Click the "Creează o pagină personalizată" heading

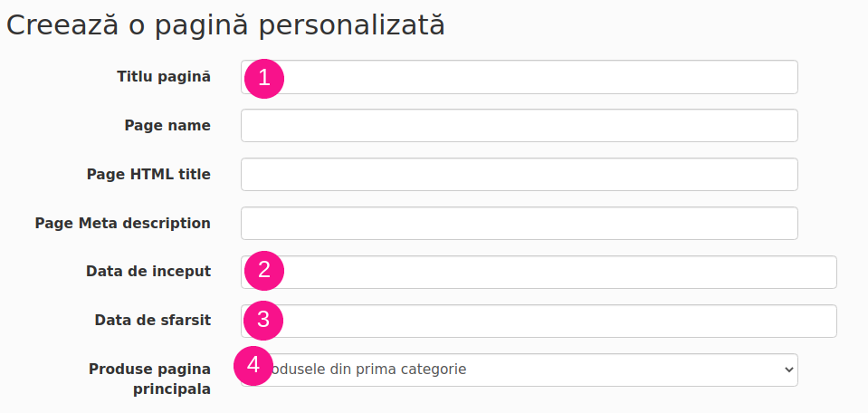coord(225,25)
